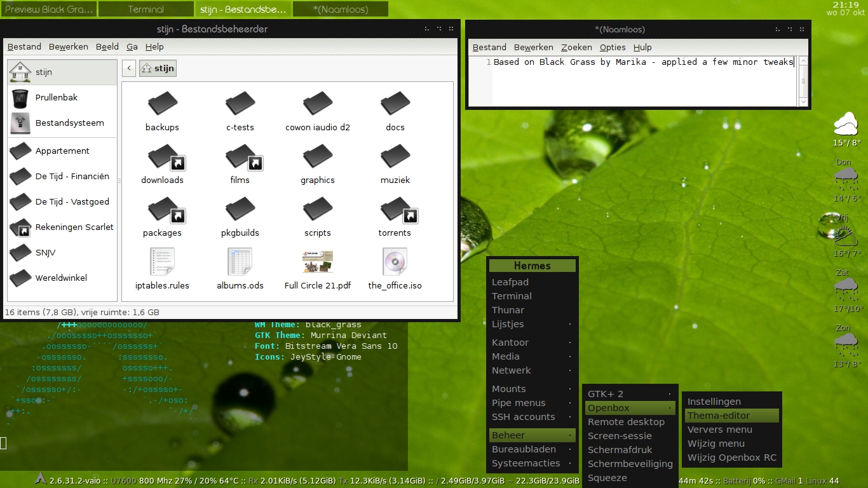
Task: Expand Mounts submenu
Action: tap(532, 389)
